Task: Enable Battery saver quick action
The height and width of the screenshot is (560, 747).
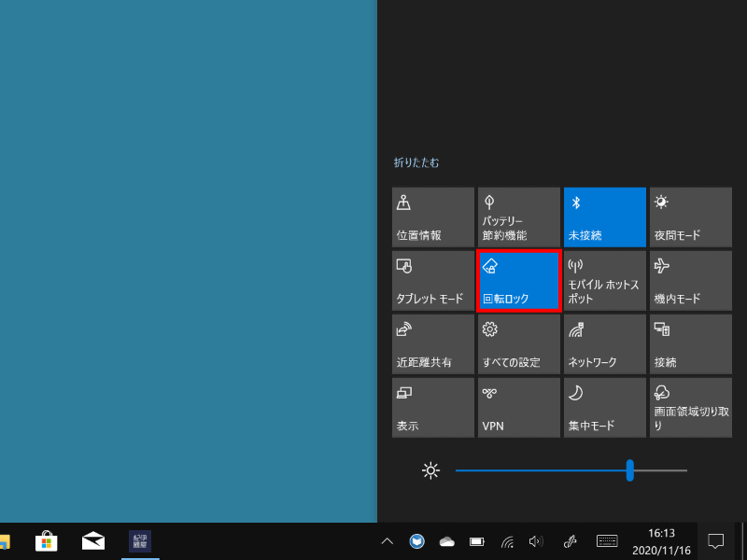Action: click(518, 217)
